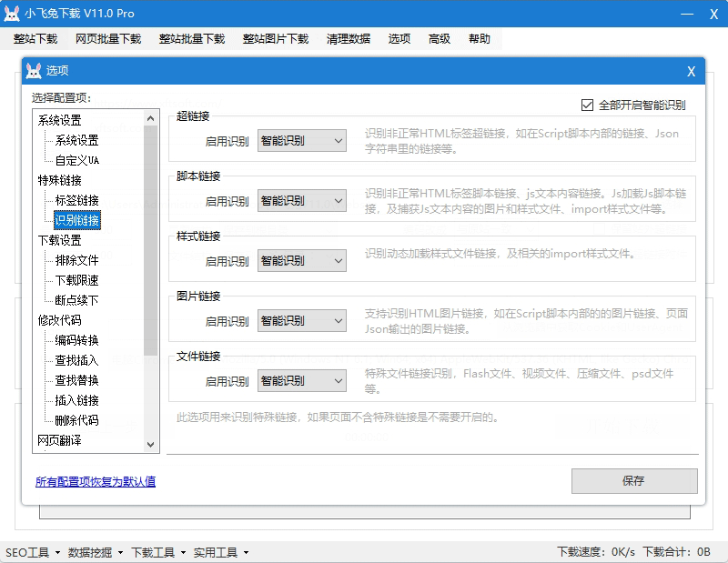Click 所有配置项恢复为默认值 link
The width and height of the screenshot is (728, 563).
pos(96,482)
